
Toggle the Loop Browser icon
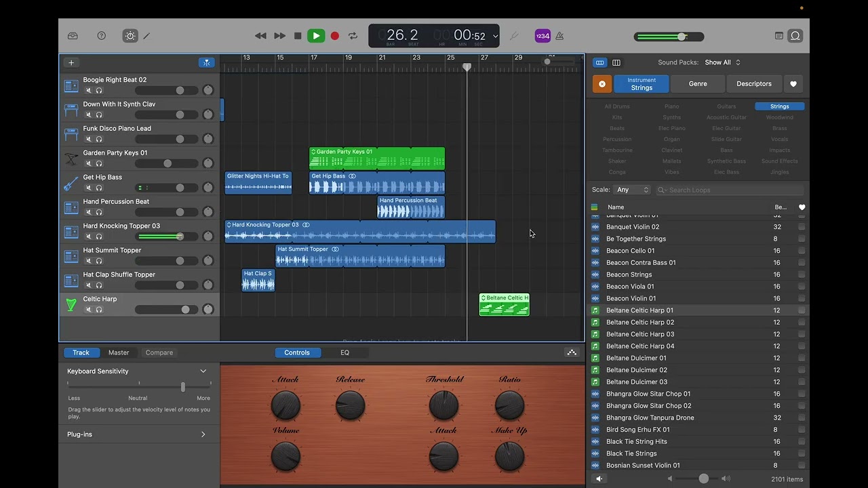(x=795, y=36)
